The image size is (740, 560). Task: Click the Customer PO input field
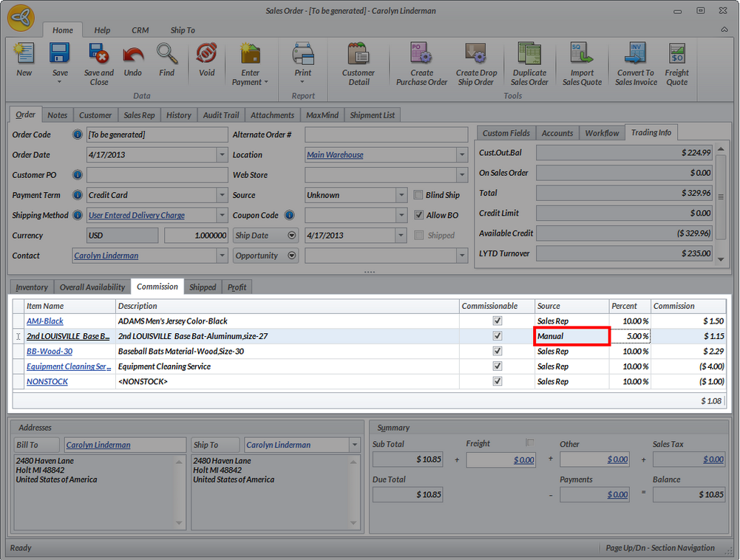tap(157, 175)
